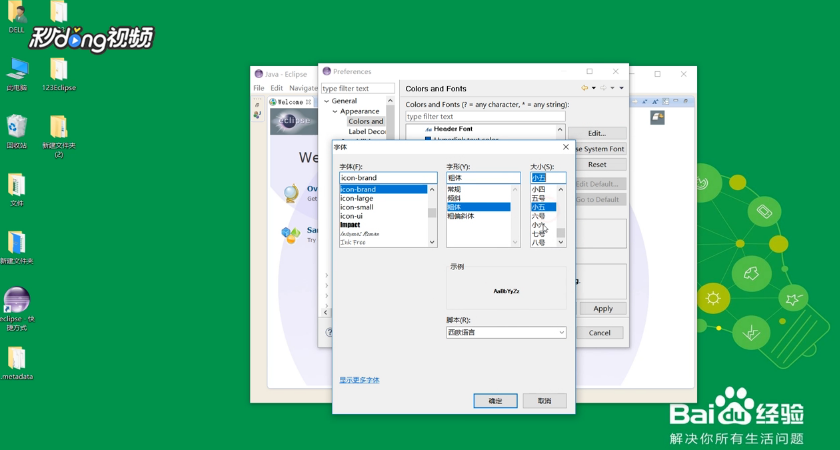Viewport: 840px width, 450px height.
Task: Select 小四 in the size list
Action: pos(538,190)
